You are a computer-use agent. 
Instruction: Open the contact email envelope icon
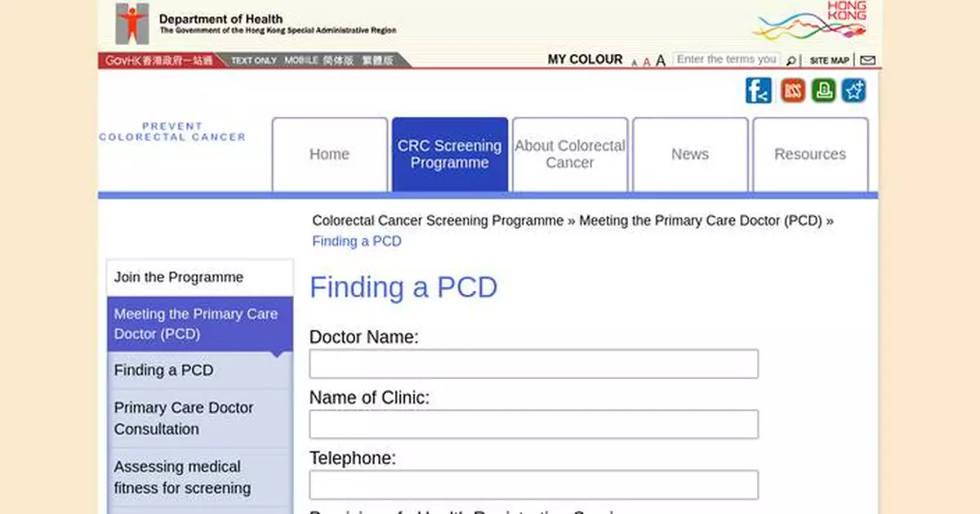click(868, 59)
